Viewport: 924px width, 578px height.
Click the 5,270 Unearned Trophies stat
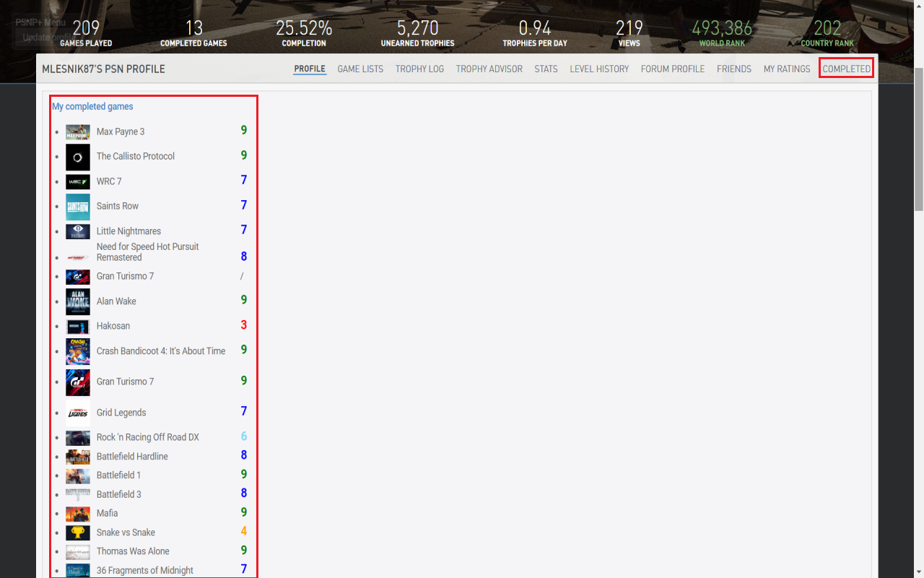418,33
